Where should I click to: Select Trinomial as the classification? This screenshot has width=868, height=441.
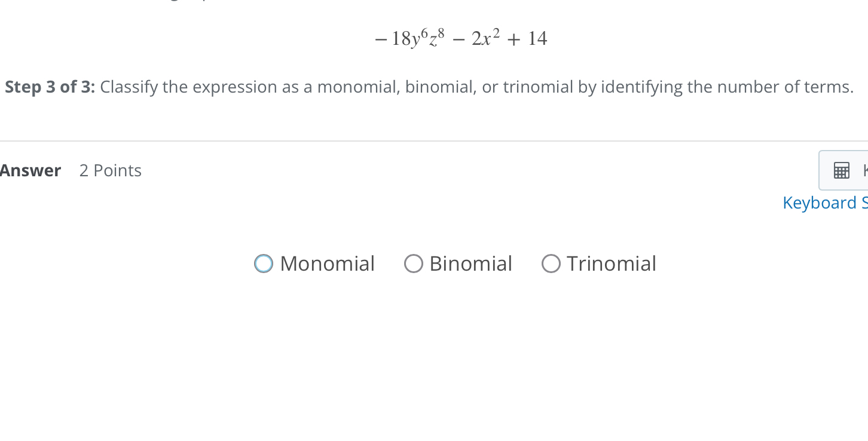coord(551,263)
